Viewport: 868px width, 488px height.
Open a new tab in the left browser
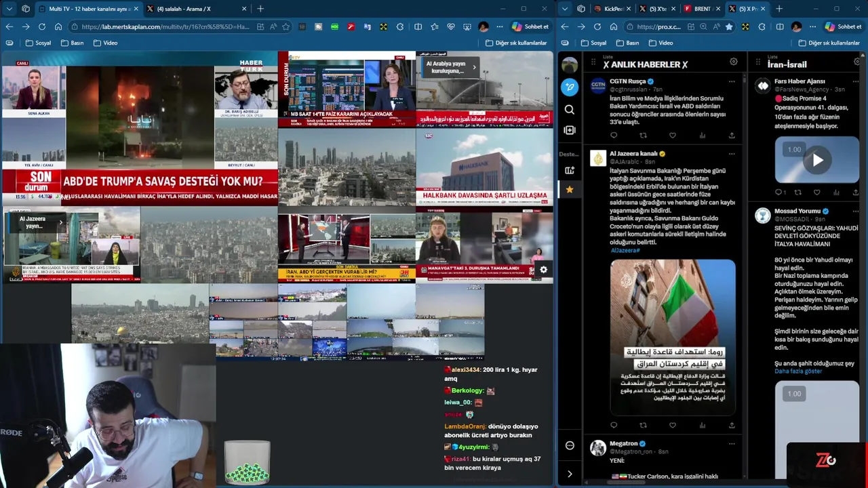(260, 9)
